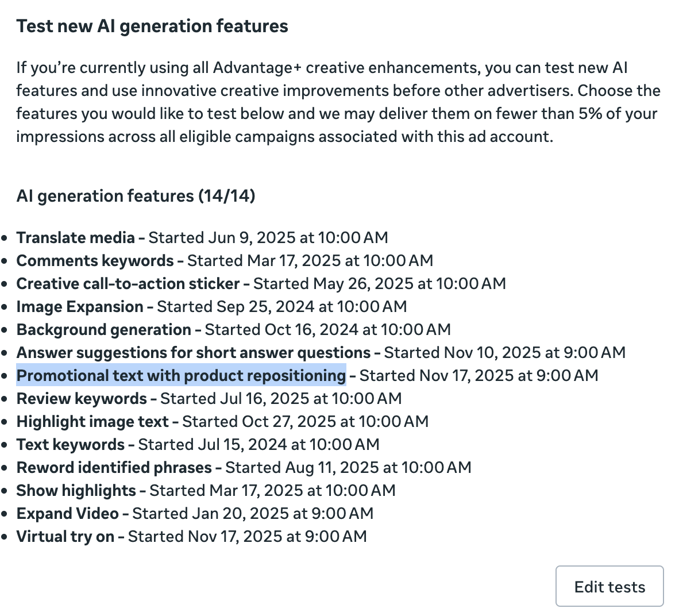Click the Show highlights feature label
The height and width of the screenshot is (616, 679).
click(x=76, y=491)
